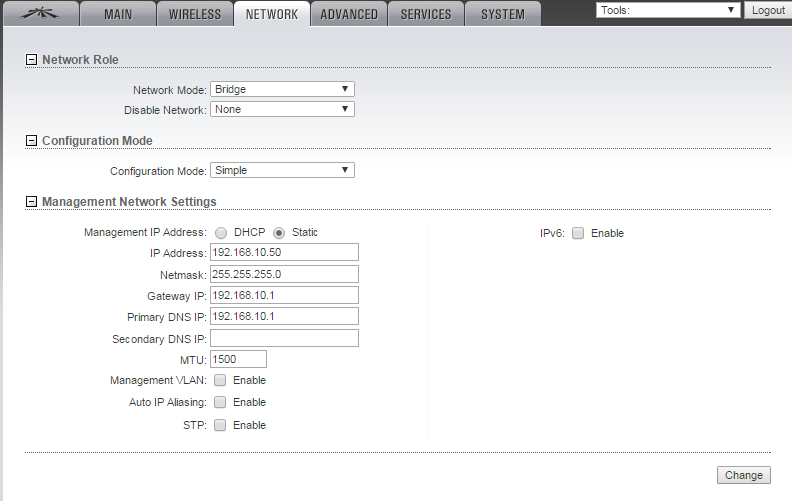
Task: Click the Change button
Action: [x=743, y=475]
